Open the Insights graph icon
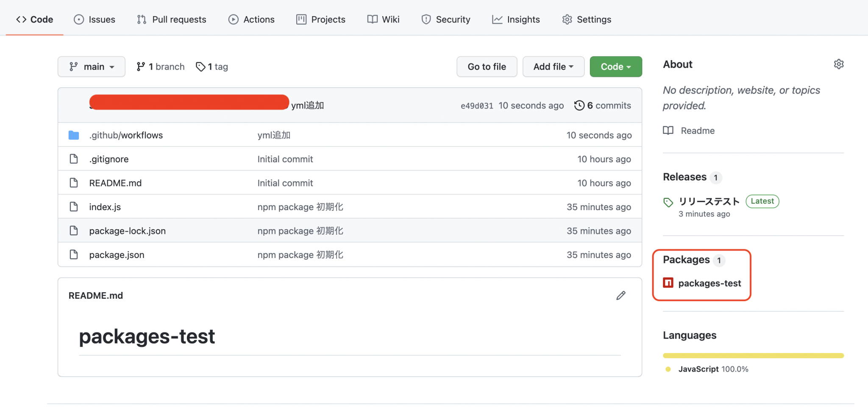This screenshot has width=868, height=408. [x=497, y=19]
